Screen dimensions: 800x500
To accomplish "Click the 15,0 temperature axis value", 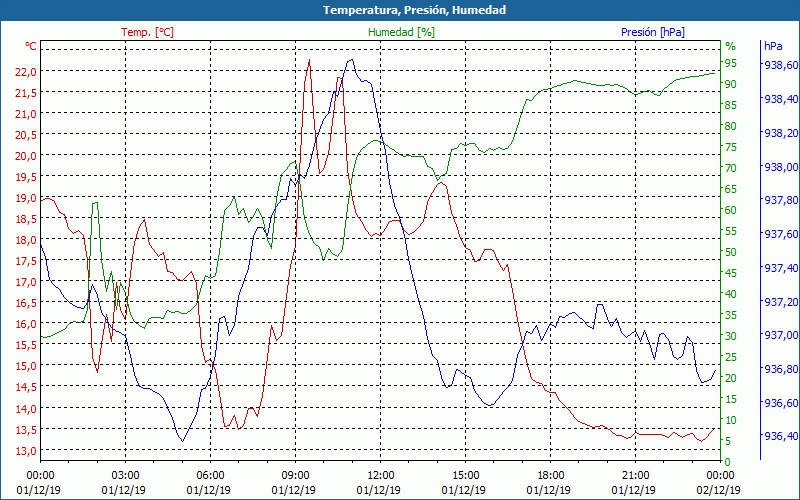I will [x=26, y=366].
